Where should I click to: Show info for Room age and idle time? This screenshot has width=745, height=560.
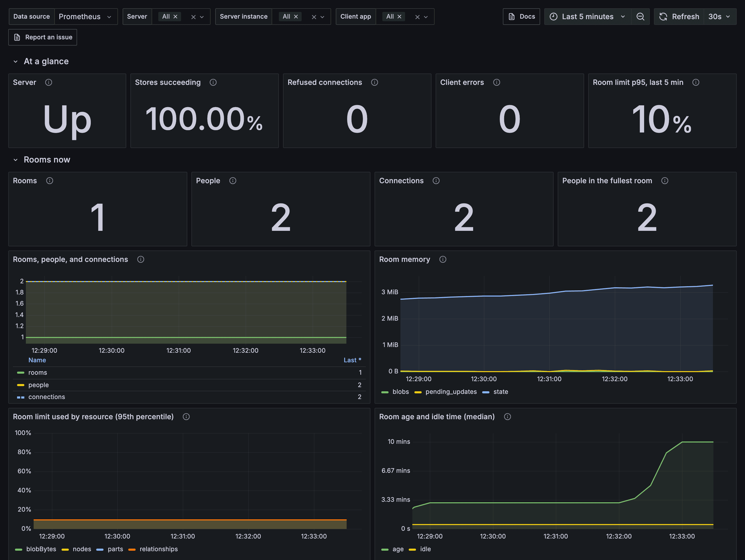coord(507,417)
